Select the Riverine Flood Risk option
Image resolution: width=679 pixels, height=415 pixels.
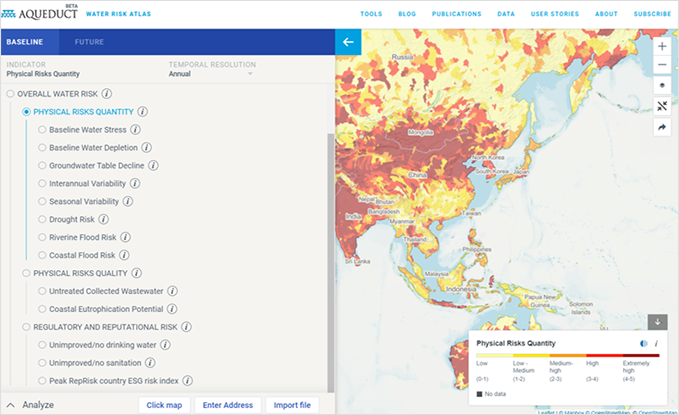click(x=42, y=237)
